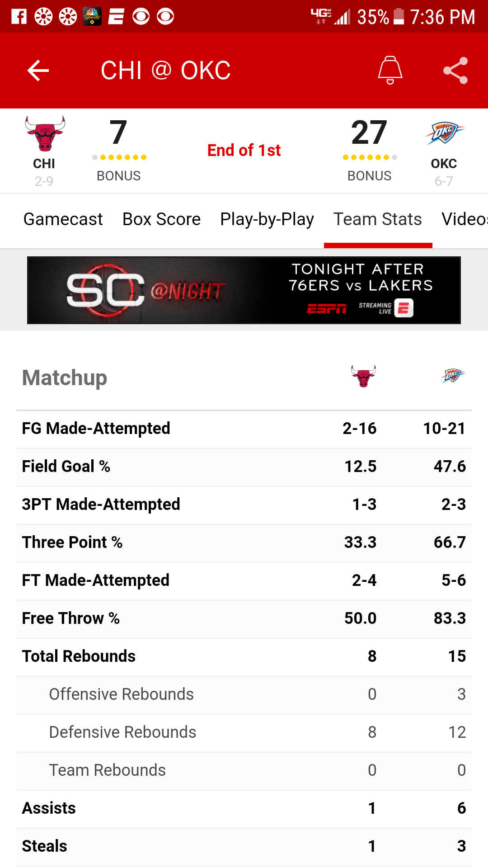Open the SC@Night ESPN banner ad
This screenshot has height=868, width=488.
(244, 290)
